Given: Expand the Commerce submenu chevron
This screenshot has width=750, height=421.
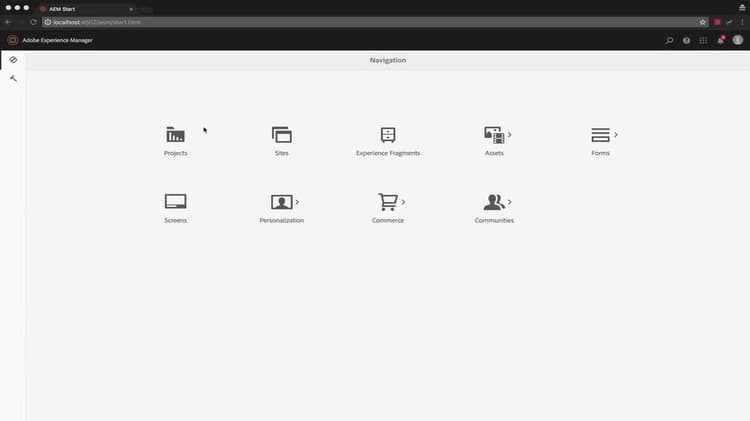Looking at the screenshot, I should pyautogui.click(x=404, y=202).
